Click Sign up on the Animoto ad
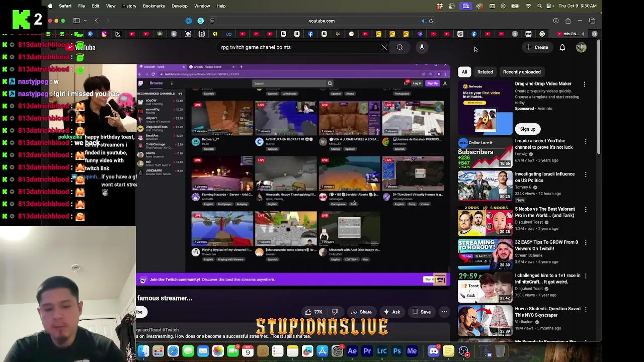 pos(528,129)
